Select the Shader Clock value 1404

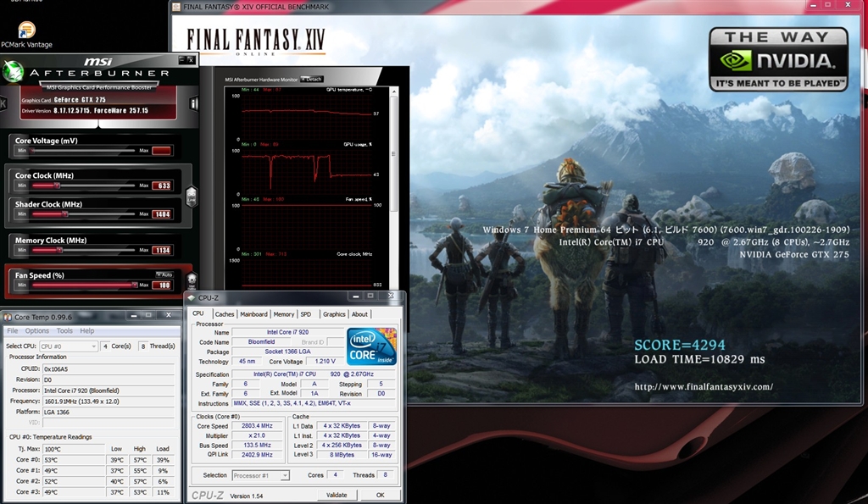pyautogui.click(x=162, y=214)
